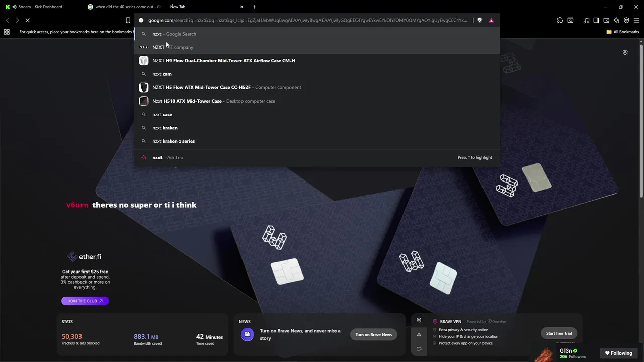
Task: Select 'nzxt kraken z series' suggestion
Action: point(317,141)
